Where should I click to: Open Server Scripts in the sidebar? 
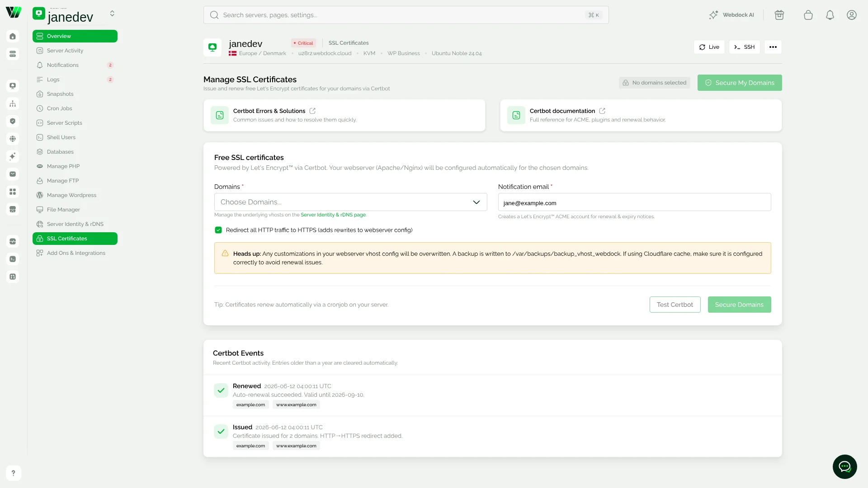click(75, 123)
